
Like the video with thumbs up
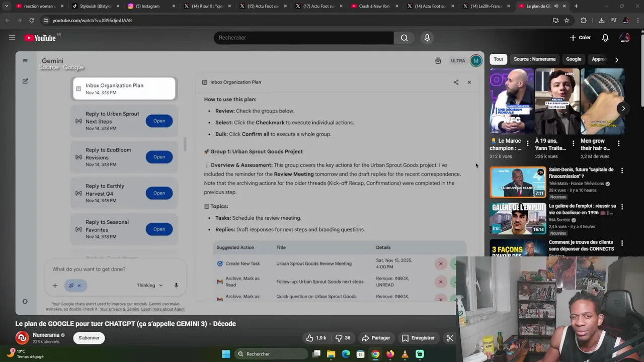coord(316,338)
